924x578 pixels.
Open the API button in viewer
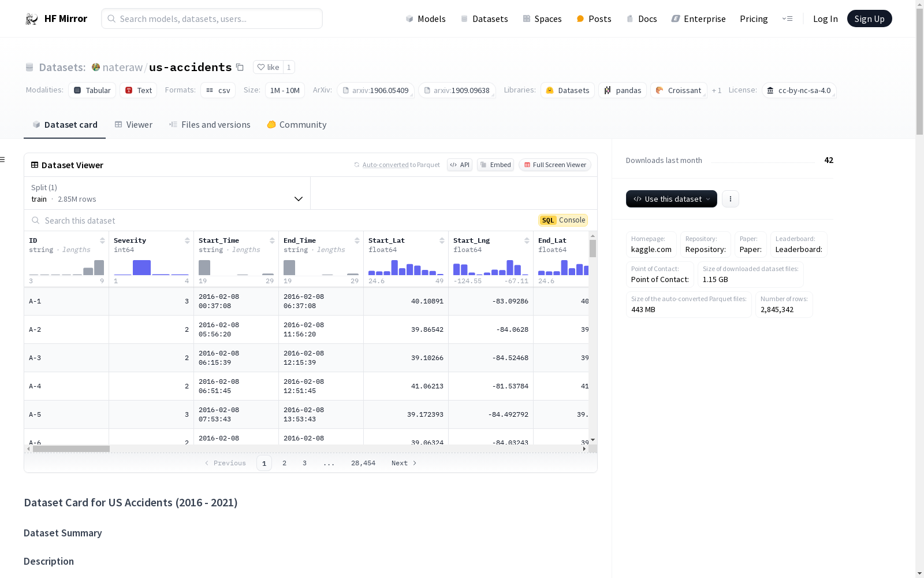click(460, 165)
